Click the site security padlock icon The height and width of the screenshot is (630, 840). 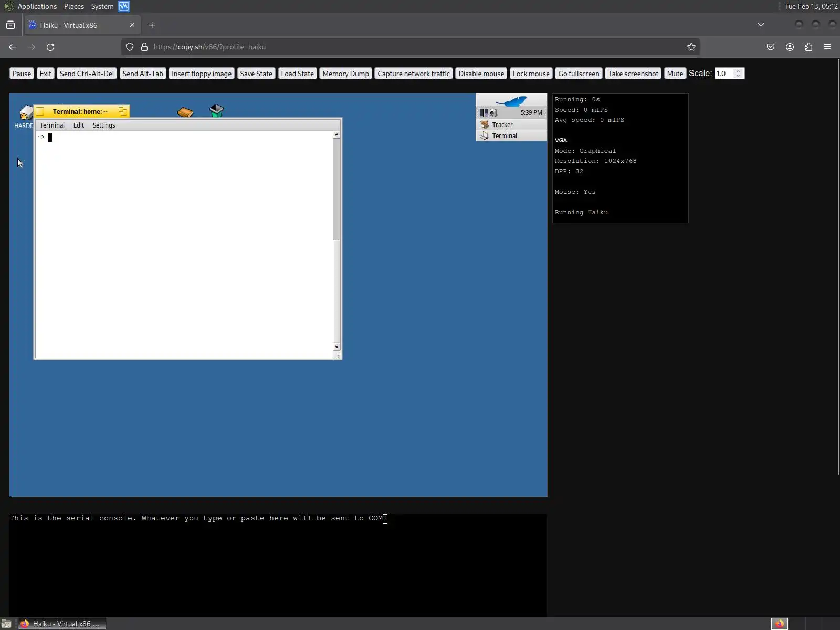[x=144, y=47]
